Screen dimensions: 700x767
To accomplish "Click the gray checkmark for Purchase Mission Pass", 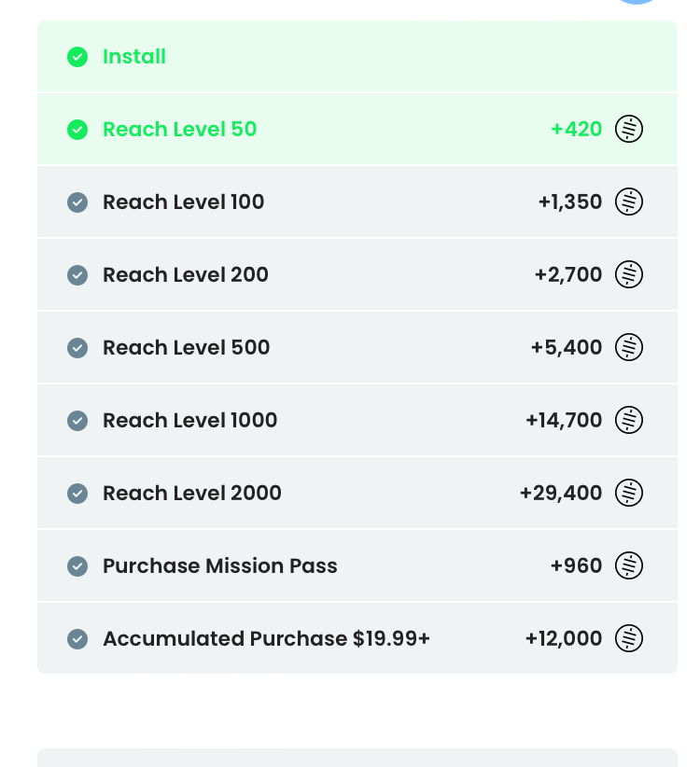I will [x=77, y=566].
